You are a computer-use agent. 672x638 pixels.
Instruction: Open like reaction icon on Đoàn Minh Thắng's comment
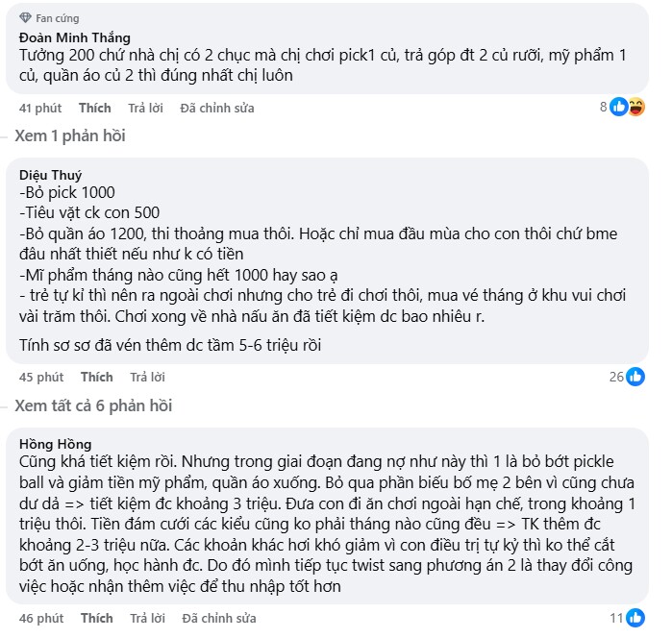pyautogui.click(x=618, y=107)
